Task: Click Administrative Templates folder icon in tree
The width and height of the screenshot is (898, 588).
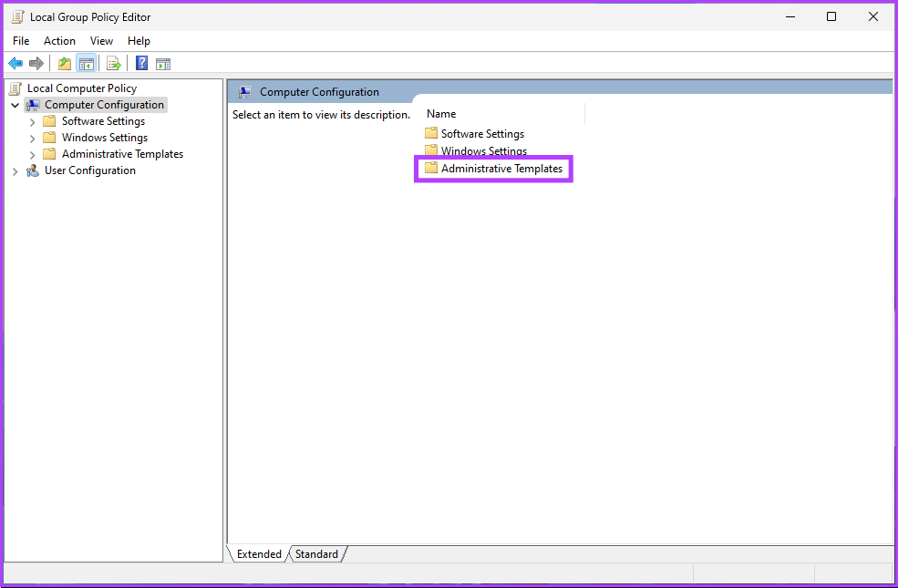Action: (x=50, y=154)
